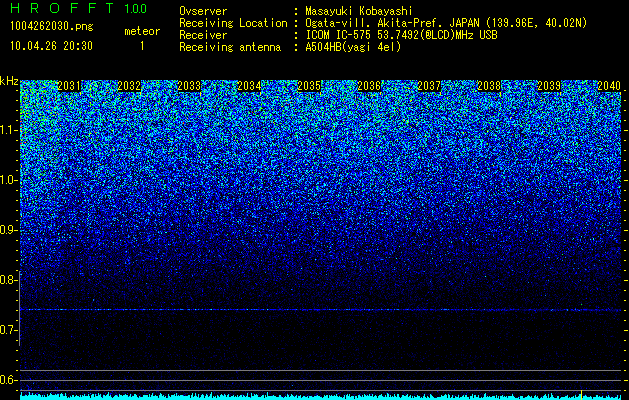629x400 pixels.
Task: Select observer name Masayuki Kobayashi
Action: (359, 11)
